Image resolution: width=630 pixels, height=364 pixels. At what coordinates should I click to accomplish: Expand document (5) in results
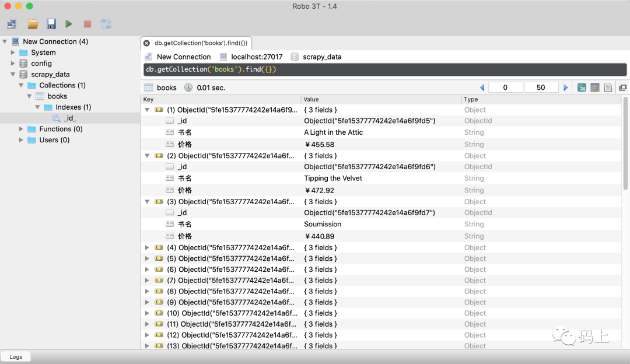147,258
